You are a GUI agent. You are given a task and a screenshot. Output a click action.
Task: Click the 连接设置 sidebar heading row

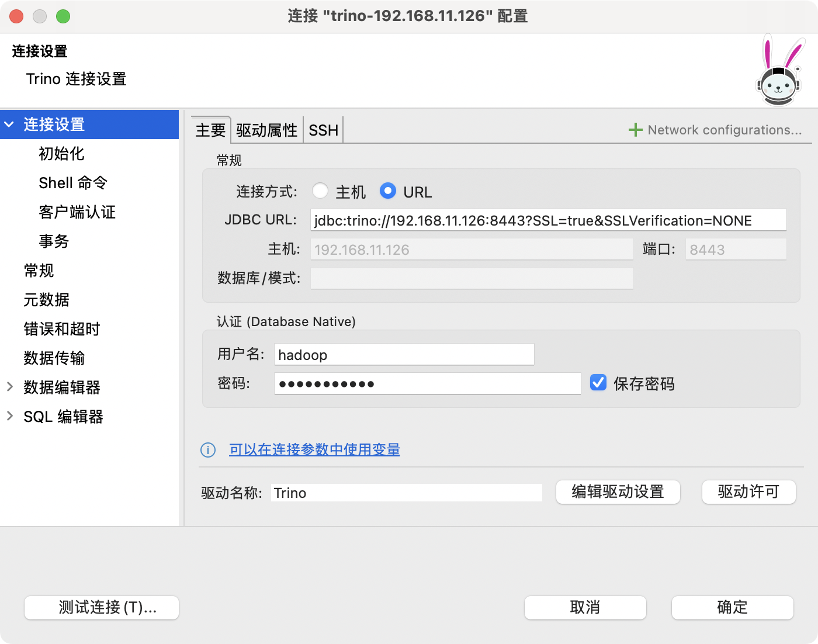click(89, 124)
